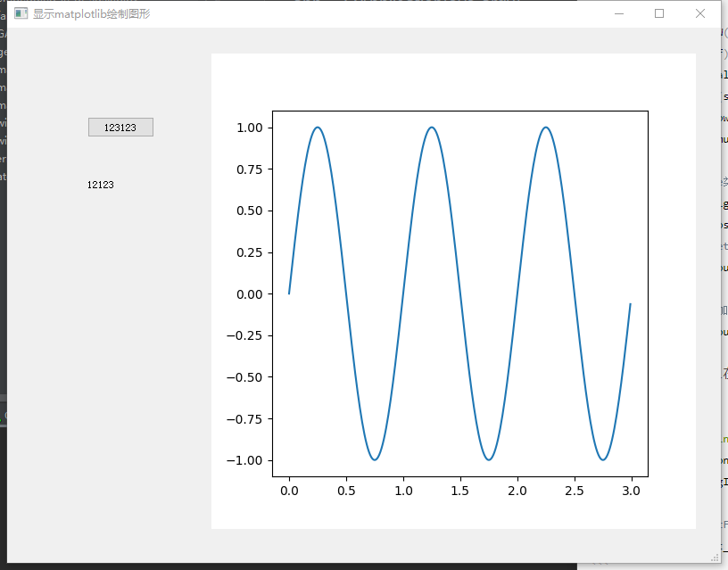Maximize the matplotlib display window

[x=659, y=13]
